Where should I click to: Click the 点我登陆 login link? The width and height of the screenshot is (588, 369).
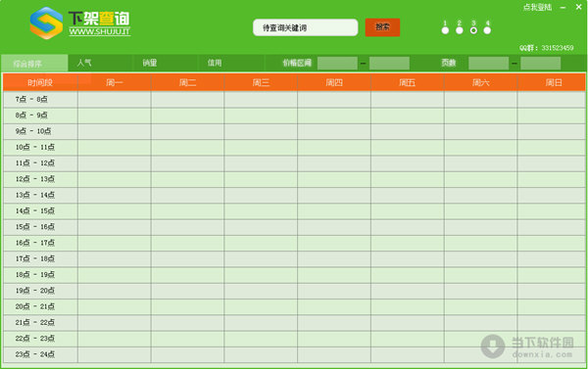(x=537, y=7)
